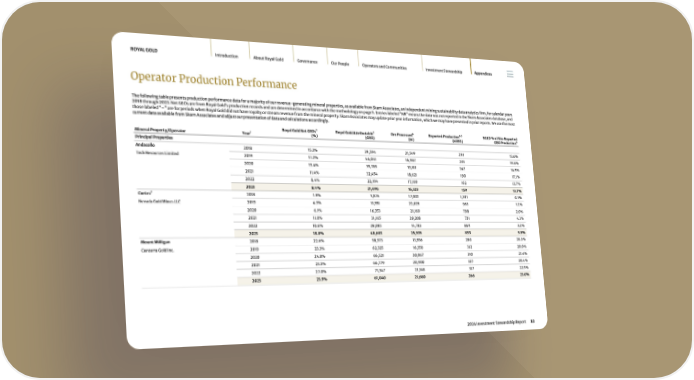694x380 pixels.
Task: Click Teck Resources Limited operator text
Action: (x=157, y=153)
